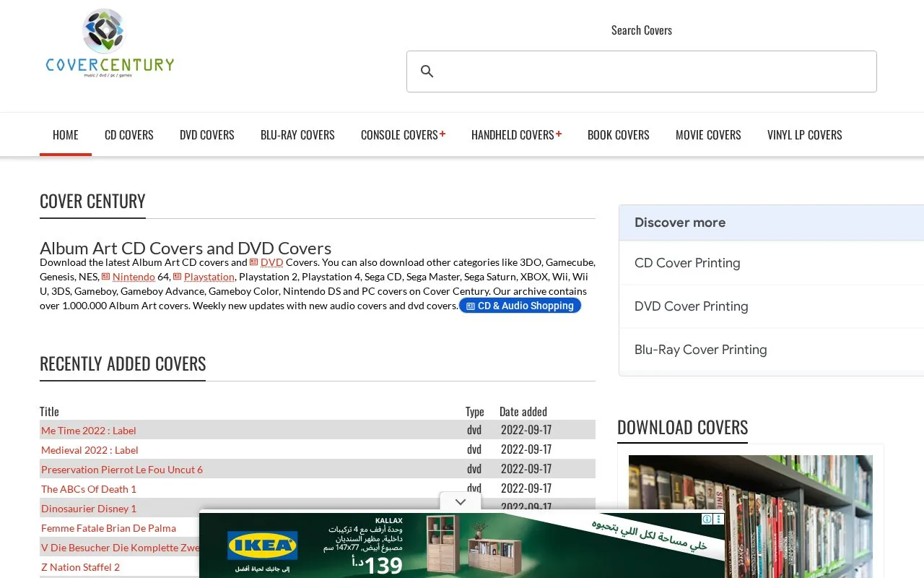Viewport: 924px width, 578px height.
Task: Collapse the bottom ad banner with chevron
Action: click(x=461, y=502)
